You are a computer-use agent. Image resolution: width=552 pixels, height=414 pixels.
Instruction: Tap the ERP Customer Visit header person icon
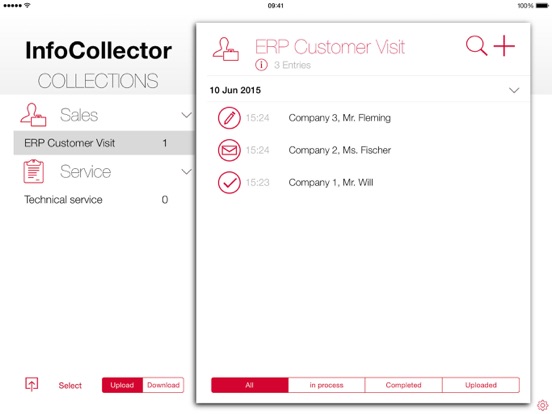click(226, 49)
